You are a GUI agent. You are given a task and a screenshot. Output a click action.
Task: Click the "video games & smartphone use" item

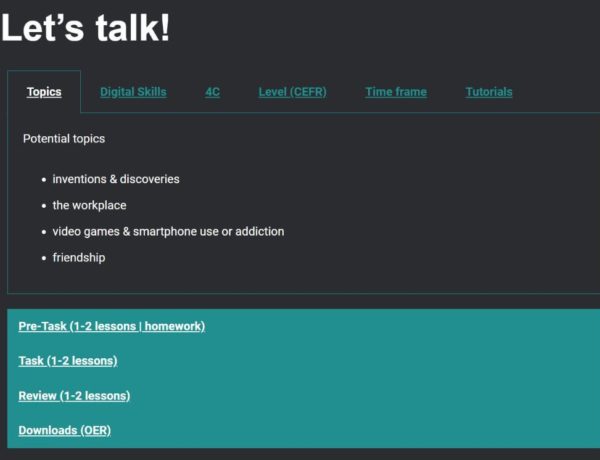tap(168, 231)
